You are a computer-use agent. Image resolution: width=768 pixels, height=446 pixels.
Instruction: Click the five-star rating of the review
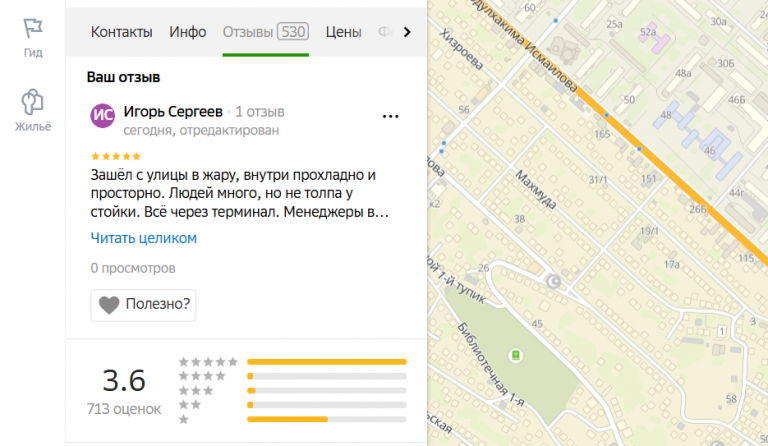116,156
